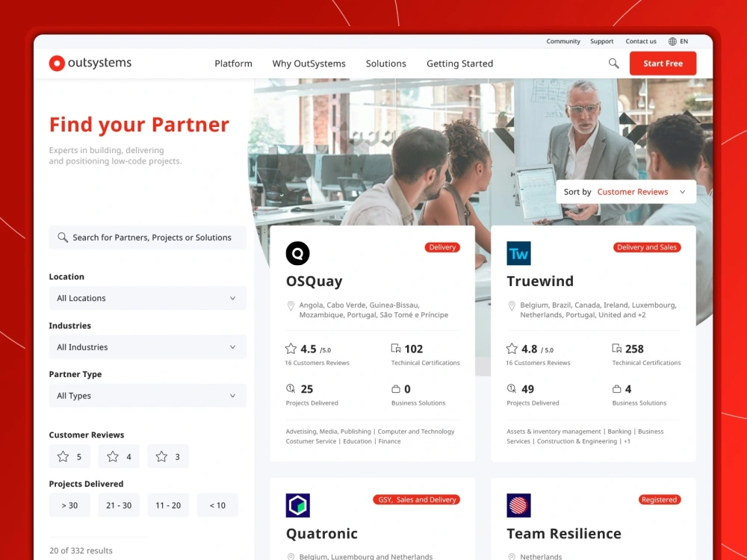Open the Platform menu
747x560 pixels.
click(x=233, y=63)
